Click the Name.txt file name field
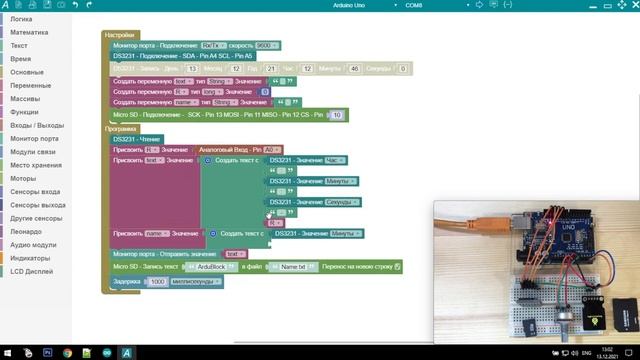This screenshot has width=640, height=360. (x=293, y=267)
